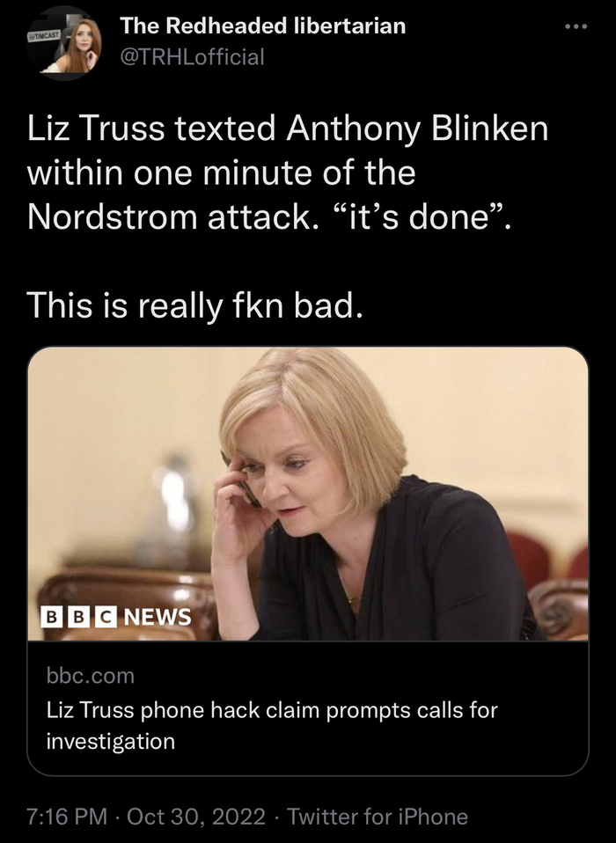Open the tweet author's profile avatar
Viewport: 616px width, 843px height.
[x=64, y=45]
